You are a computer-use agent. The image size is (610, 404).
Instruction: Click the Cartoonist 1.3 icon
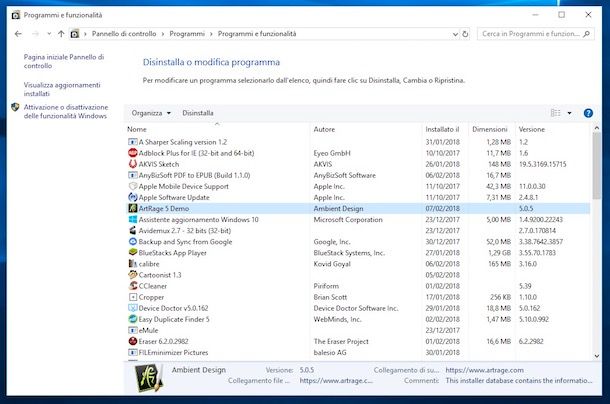(133, 275)
